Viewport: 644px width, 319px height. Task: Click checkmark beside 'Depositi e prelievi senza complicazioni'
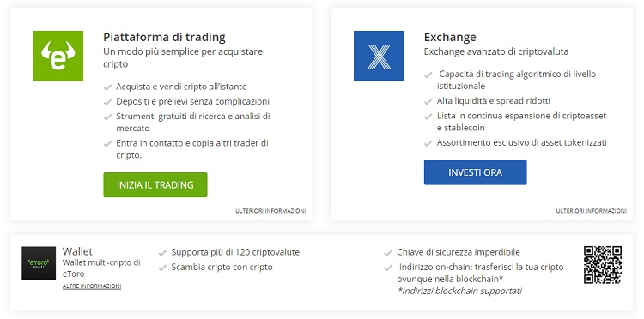pos(107,102)
